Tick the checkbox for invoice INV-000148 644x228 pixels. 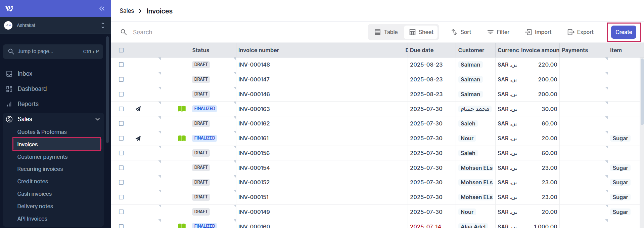click(121, 65)
